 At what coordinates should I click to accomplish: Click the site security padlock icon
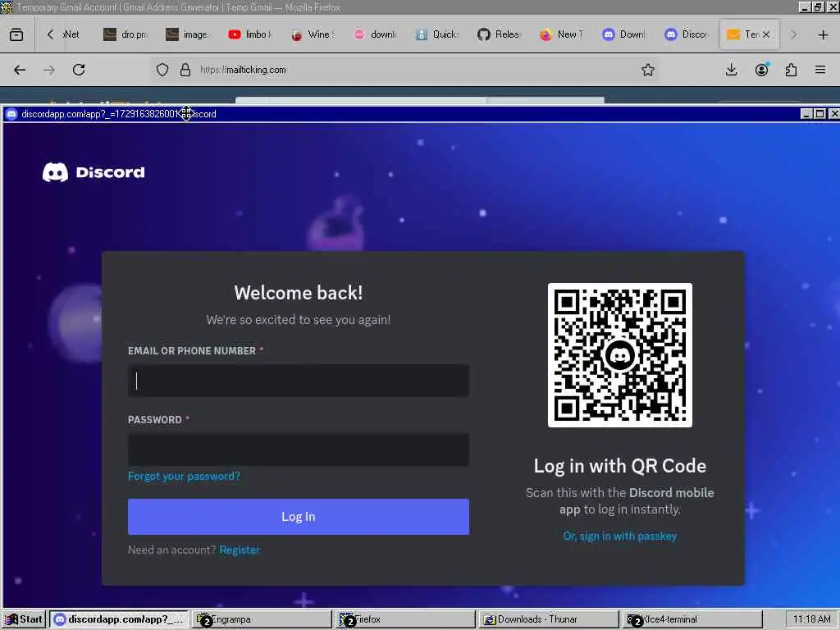point(185,70)
